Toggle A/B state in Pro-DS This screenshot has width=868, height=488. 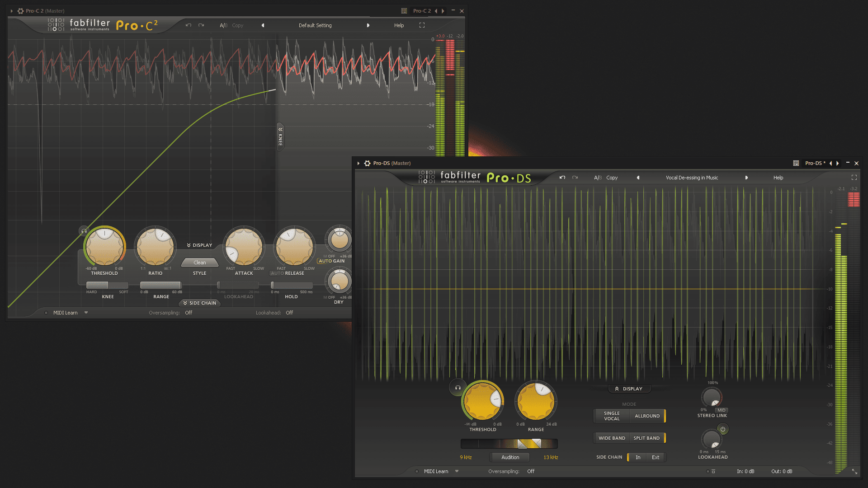[x=598, y=178]
